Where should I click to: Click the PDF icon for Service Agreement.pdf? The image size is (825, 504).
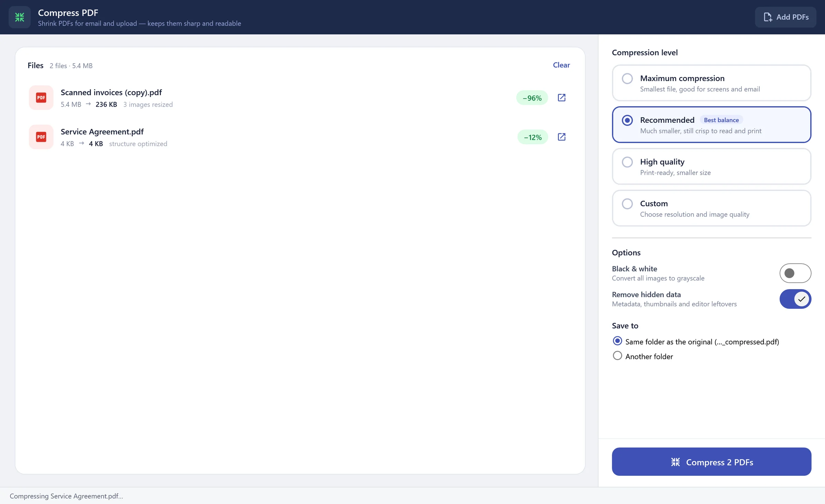pos(41,137)
